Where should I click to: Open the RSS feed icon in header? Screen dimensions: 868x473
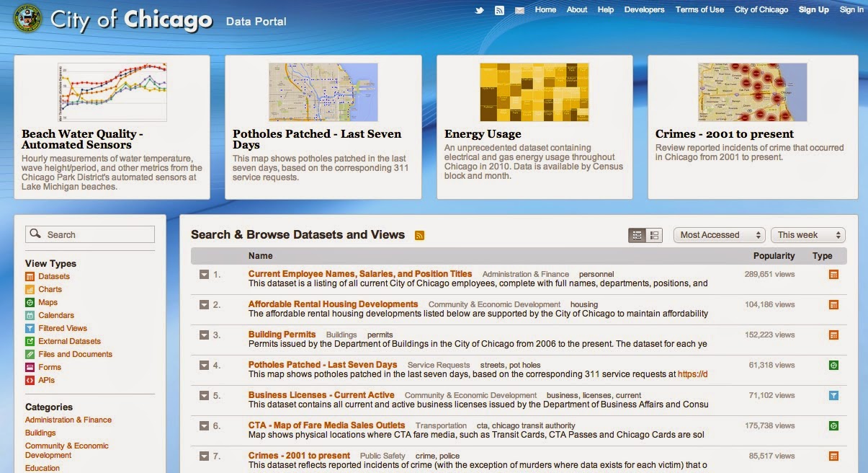[x=499, y=10]
